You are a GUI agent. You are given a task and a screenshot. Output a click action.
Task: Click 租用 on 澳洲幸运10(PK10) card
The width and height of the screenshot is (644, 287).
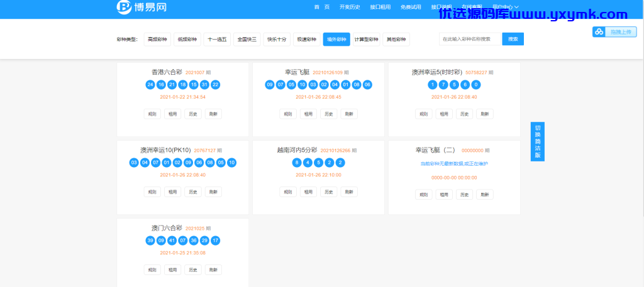pyautogui.click(x=173, y=192)
